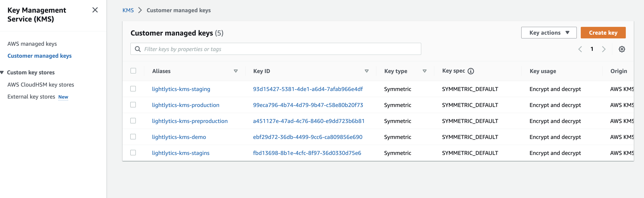Go to next page of keys
This screenshot has width=644, height=198.
coord(604,49)
